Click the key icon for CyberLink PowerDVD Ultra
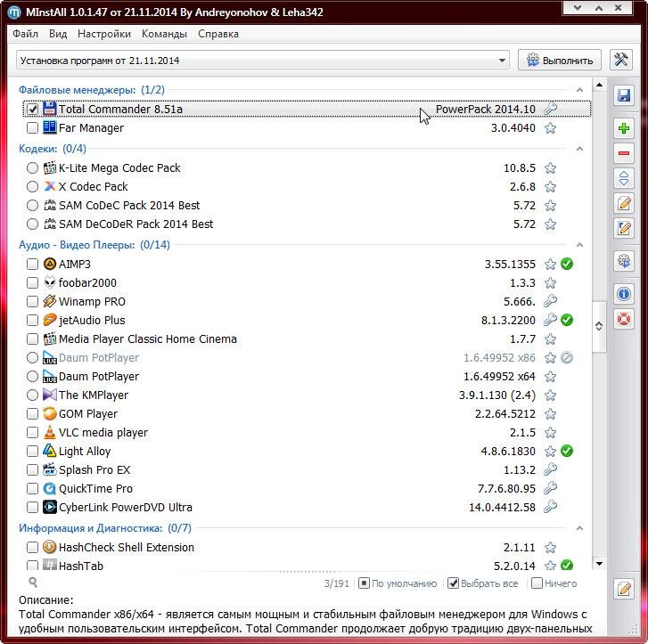The image size is (648, 644). click(550, 507)
